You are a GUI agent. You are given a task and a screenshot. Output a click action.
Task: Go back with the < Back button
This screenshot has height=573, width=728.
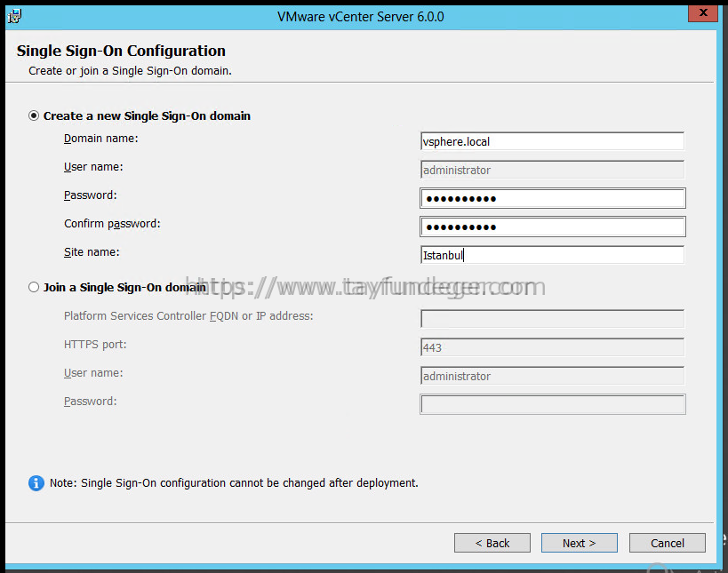492,543
